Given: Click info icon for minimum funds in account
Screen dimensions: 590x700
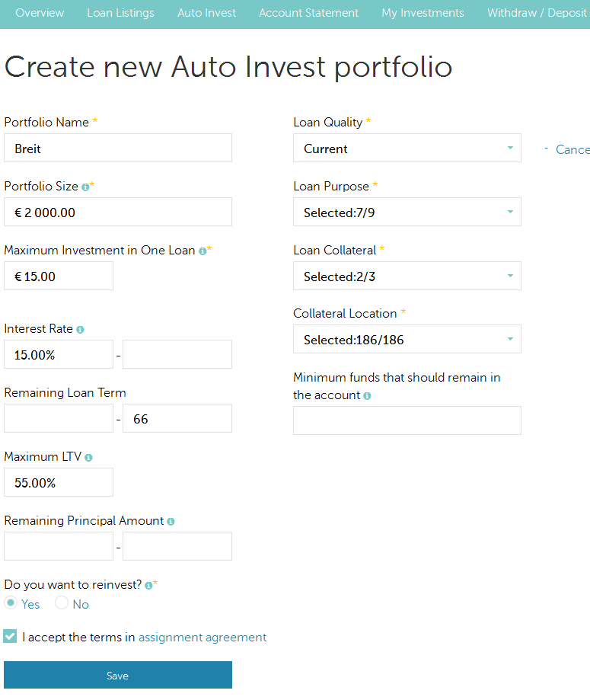Looking at the screenshot, I should (367, 396).
